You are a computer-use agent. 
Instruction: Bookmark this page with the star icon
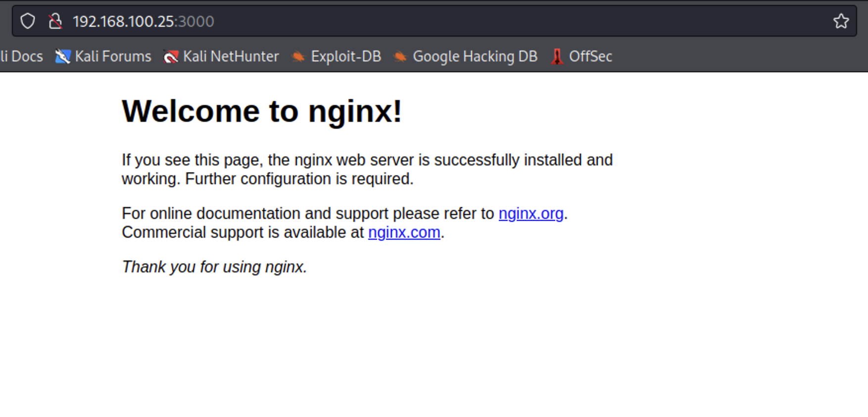841,21
